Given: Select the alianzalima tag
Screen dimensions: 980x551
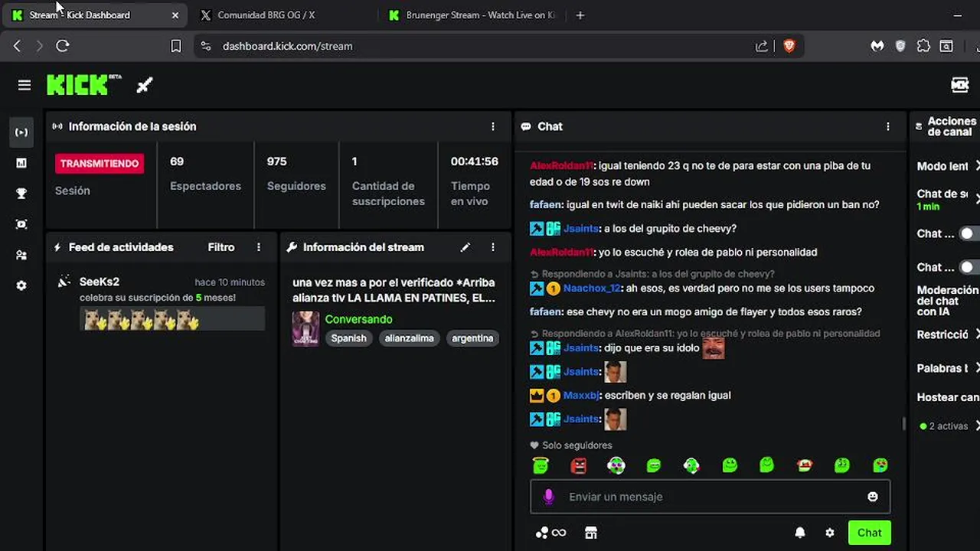Looking at the screenshot, I should [x=409, y=338].
